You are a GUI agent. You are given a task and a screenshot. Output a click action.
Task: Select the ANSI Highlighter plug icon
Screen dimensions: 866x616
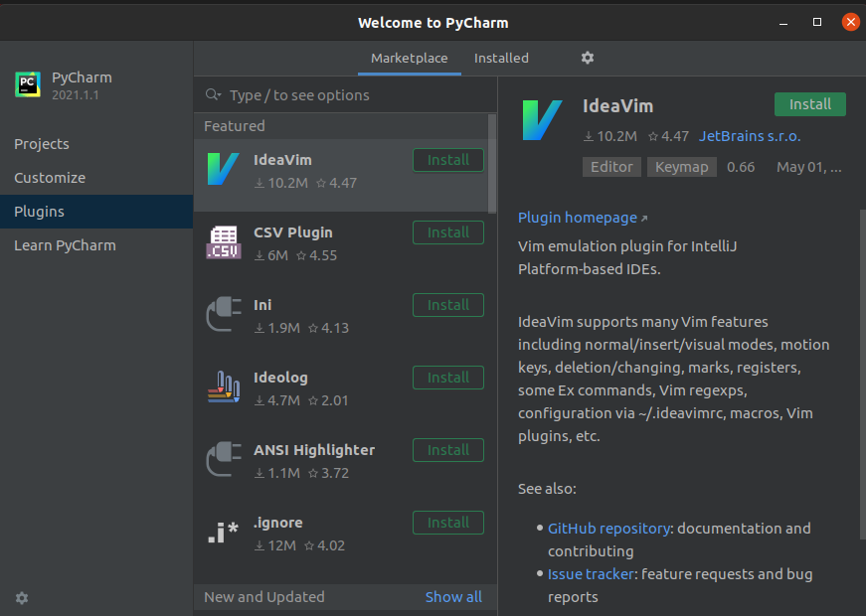(223, 459)
